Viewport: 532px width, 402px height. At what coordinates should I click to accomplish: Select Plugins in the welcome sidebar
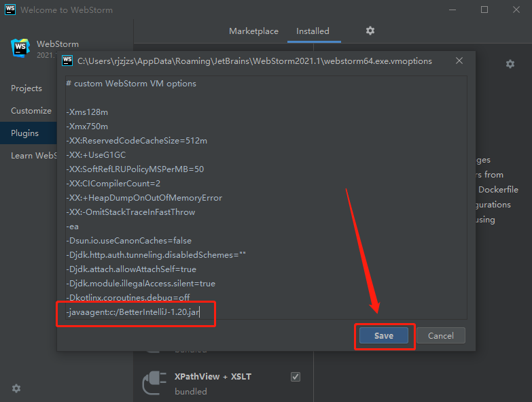(29, 133)
